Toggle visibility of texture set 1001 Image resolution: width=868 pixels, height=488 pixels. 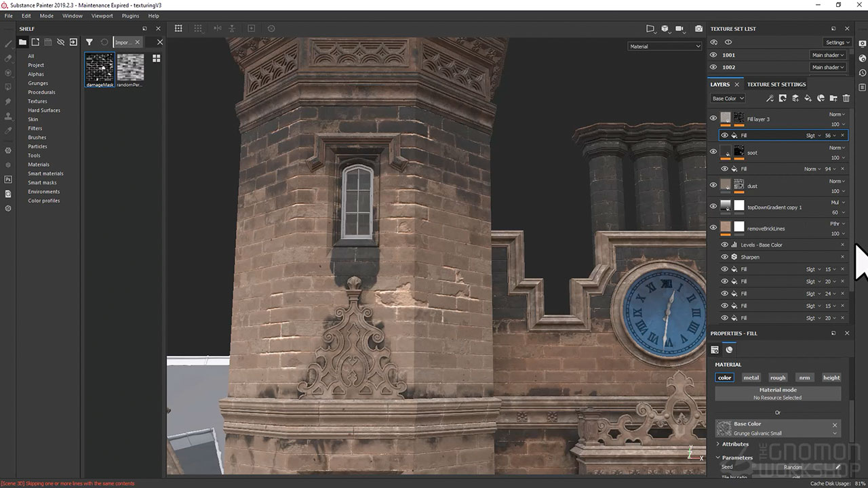tap(713, 55)
